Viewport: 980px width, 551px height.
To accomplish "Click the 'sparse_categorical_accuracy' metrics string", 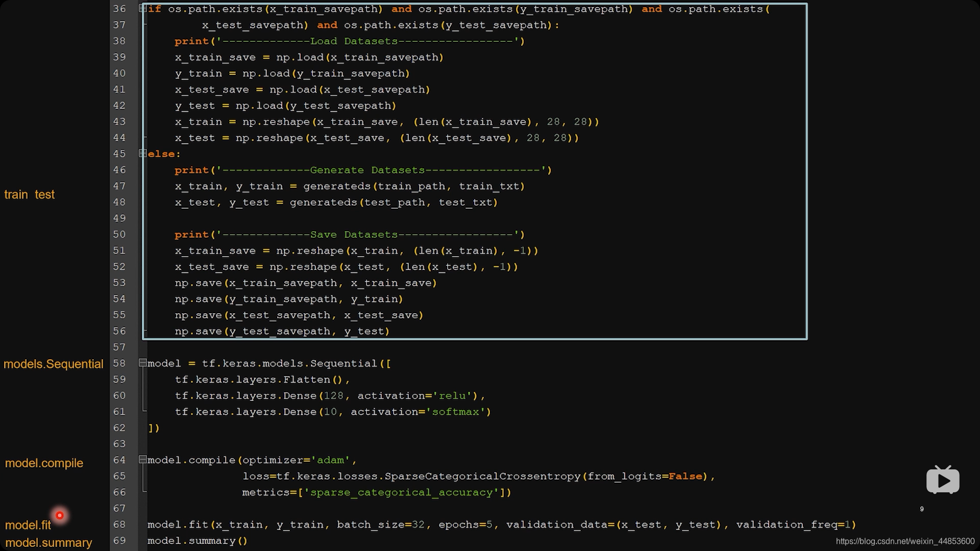I will point(401,492).
